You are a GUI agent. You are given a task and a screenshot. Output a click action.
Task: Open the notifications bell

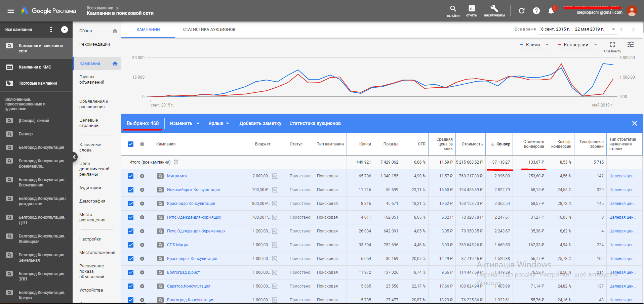point(551,11)
